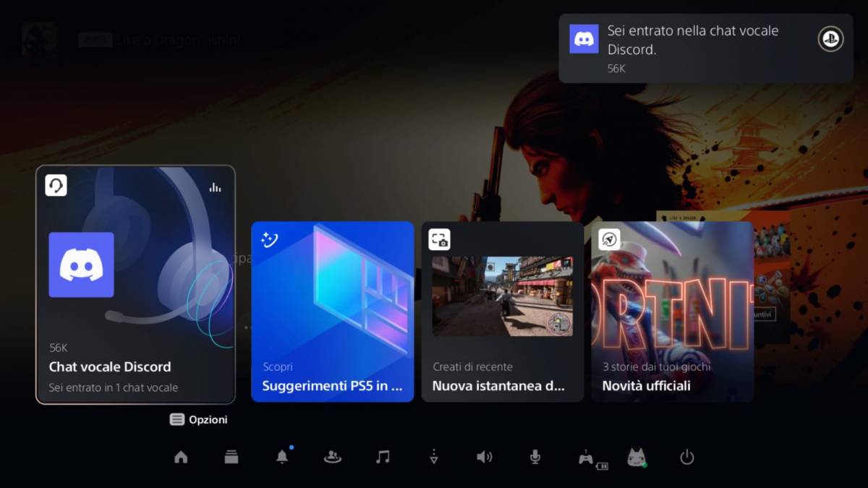Open the Sound speaker icon
This screenshot has height=488, width=868.
pos(484,457)
